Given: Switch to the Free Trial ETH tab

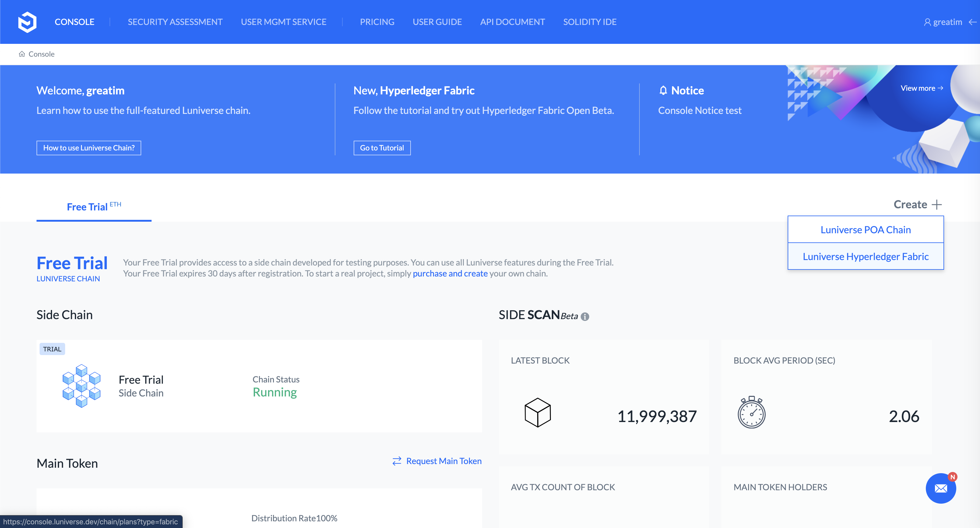Looking at the screenshot, I should (x=94, y=207).
